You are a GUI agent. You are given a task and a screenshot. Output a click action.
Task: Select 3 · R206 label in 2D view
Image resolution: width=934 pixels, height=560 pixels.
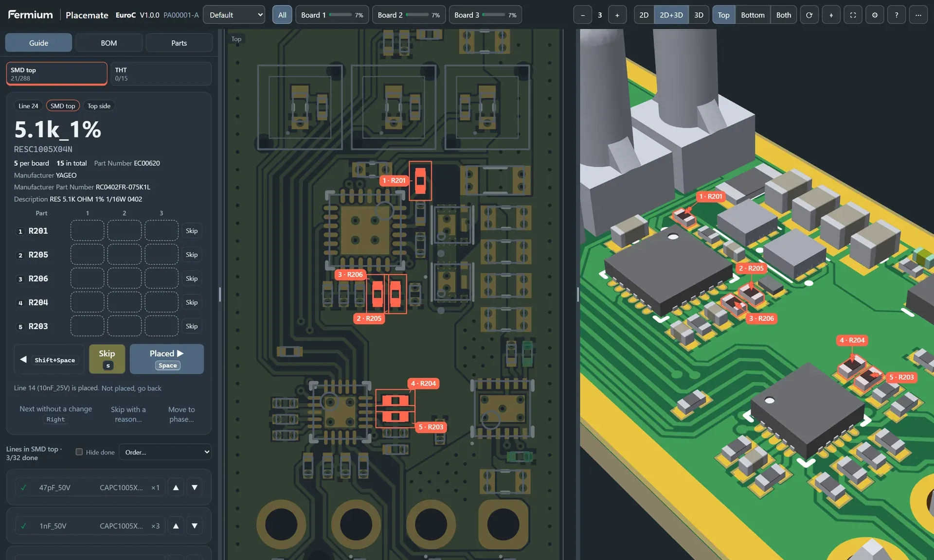pyautogui.click(x=351, y=275)
